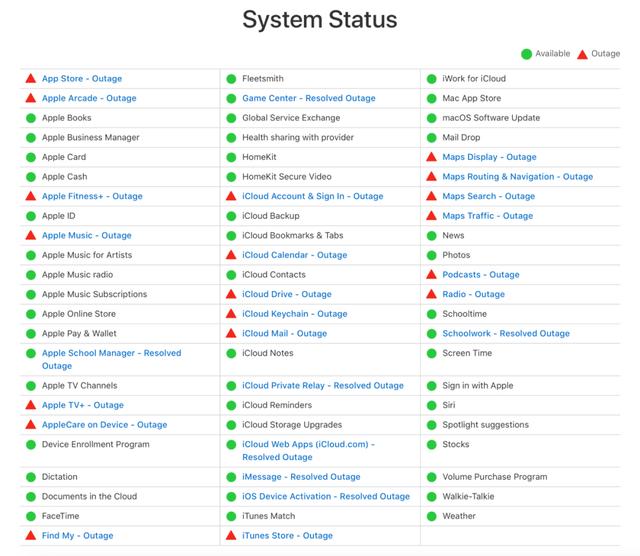This screenshot has height=556, width=640.
Task: Click the red Outage legend triangle
Action: [x=582, y=54]
